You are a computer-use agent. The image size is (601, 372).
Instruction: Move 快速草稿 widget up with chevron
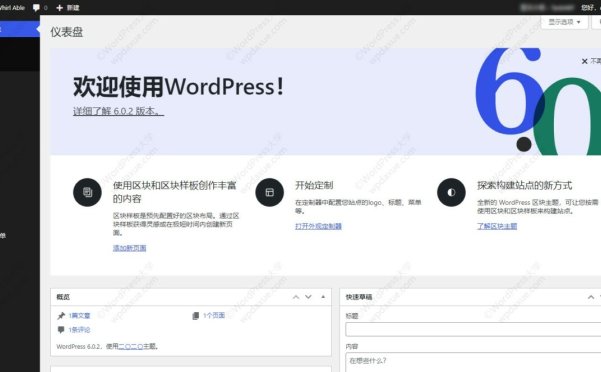591,297
